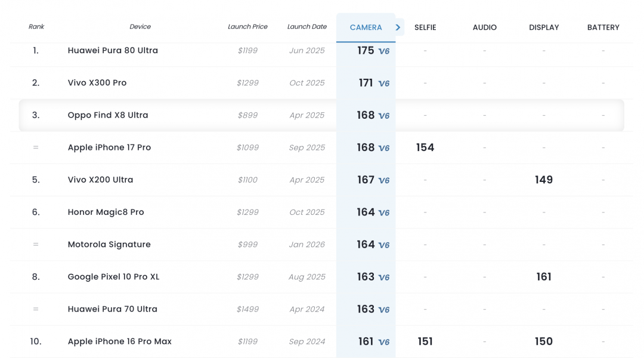
Task: Click selfie score 154 for iPhone 17 Pro
Action: [x=425, y=147]
